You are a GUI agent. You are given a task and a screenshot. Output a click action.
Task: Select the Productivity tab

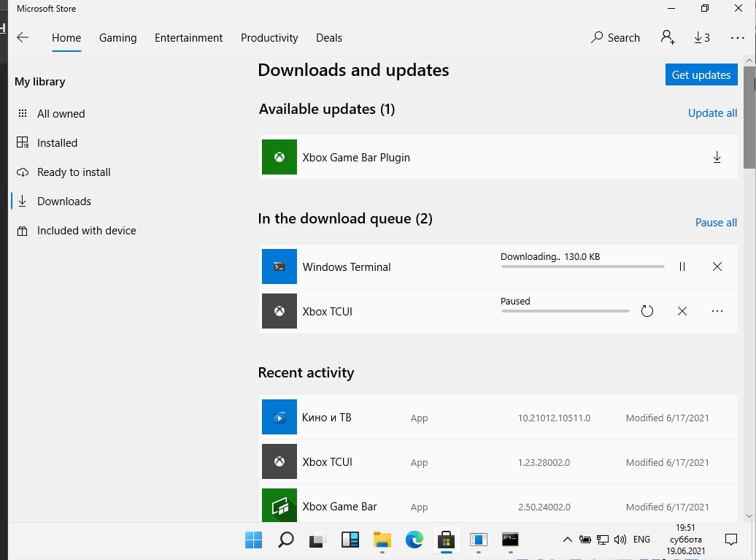[269, 38]
